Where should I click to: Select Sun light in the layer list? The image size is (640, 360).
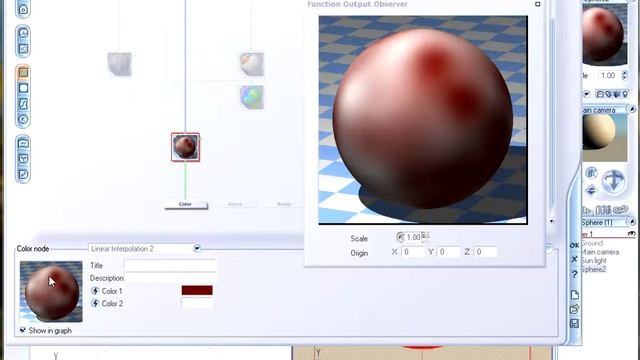click(x=594, y=261)
